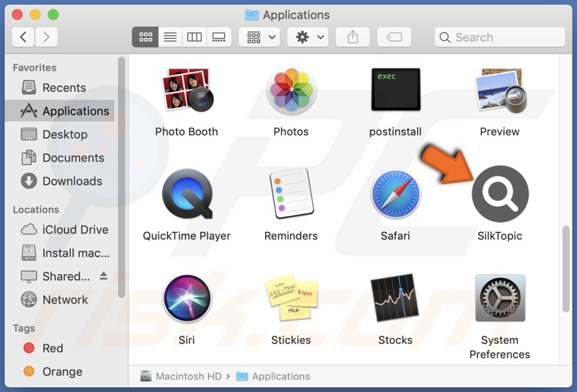Click the yellow minimize window button
The width and height of the screenshot is (577, 392).
coord(35,15)
